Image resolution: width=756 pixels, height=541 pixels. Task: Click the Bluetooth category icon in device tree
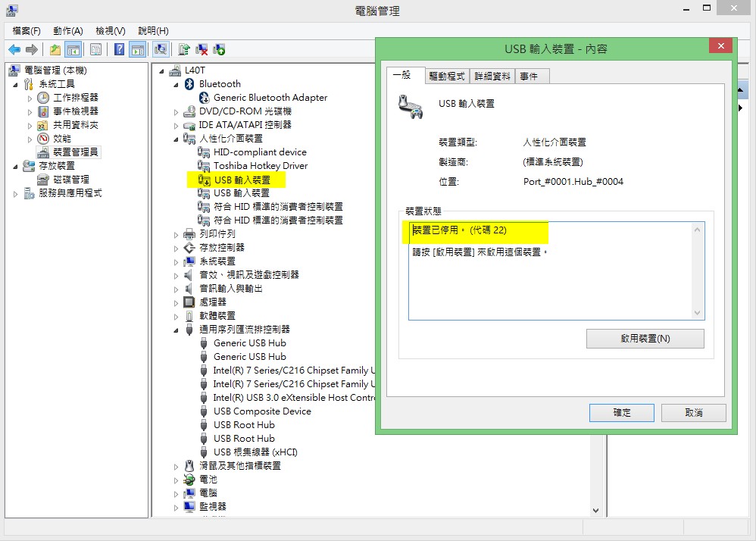(190, 84)
